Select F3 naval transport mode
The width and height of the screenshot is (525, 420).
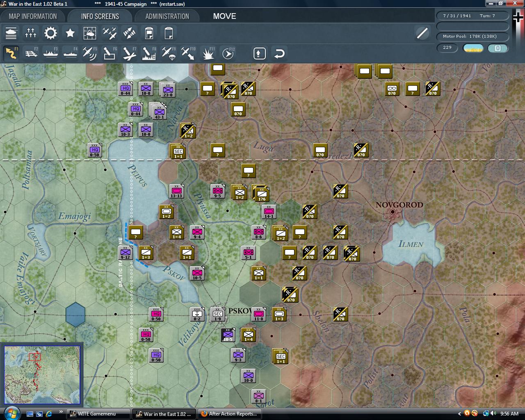[50, 53]
